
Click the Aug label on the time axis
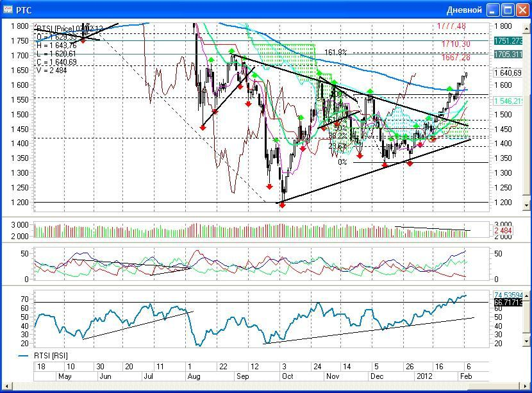tap(194, 376)
